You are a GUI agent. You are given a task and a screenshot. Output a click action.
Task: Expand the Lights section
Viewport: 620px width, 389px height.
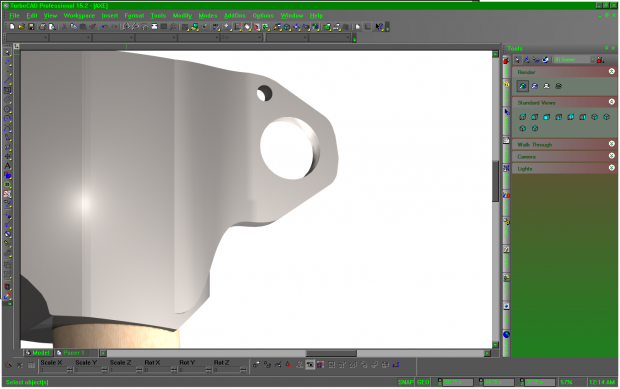(611, 168)
